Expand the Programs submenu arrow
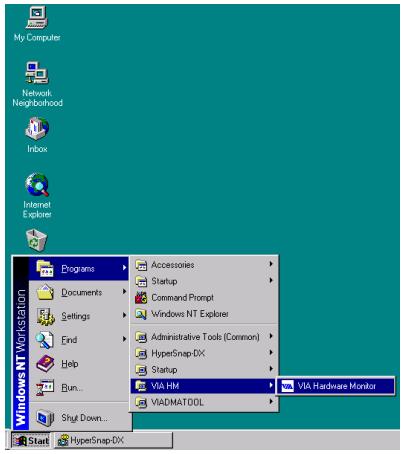 [124, 268]
